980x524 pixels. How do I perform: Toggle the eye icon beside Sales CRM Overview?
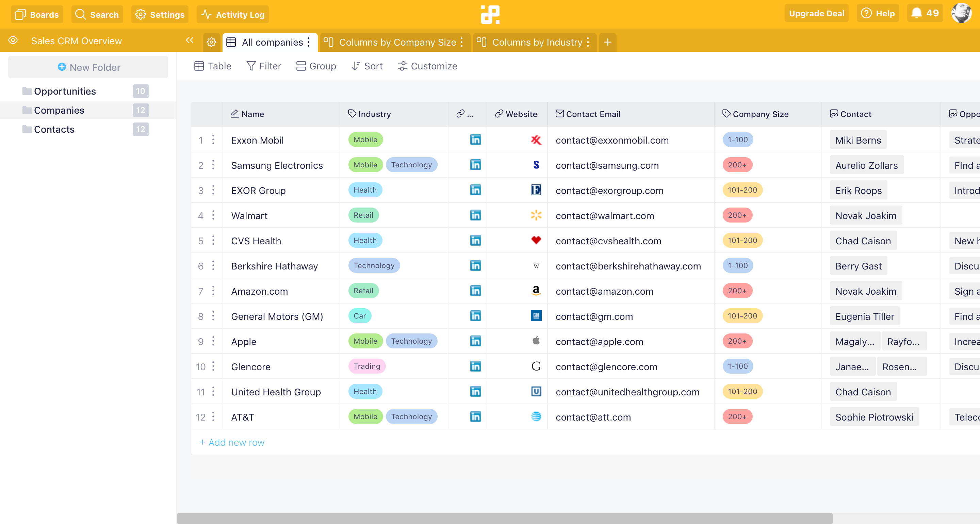click(x=13, y=40)
